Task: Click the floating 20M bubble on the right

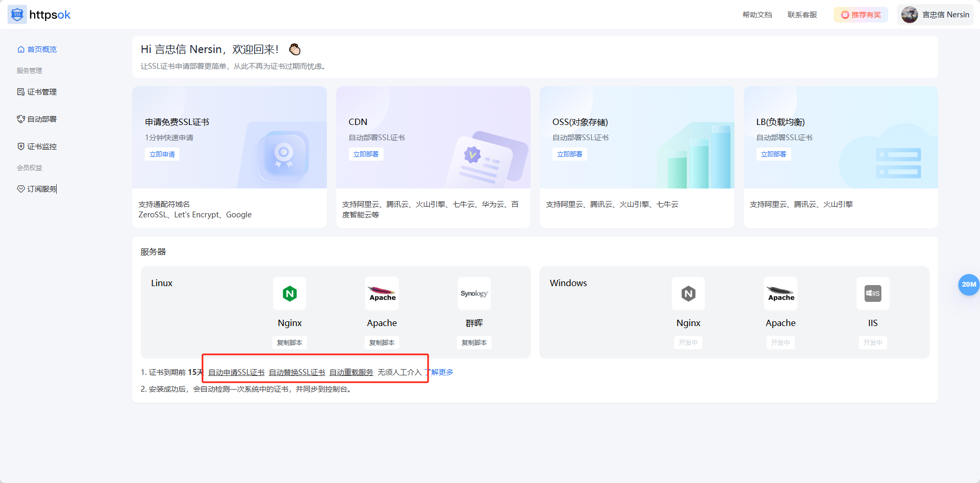Action: tap(968, 285)
